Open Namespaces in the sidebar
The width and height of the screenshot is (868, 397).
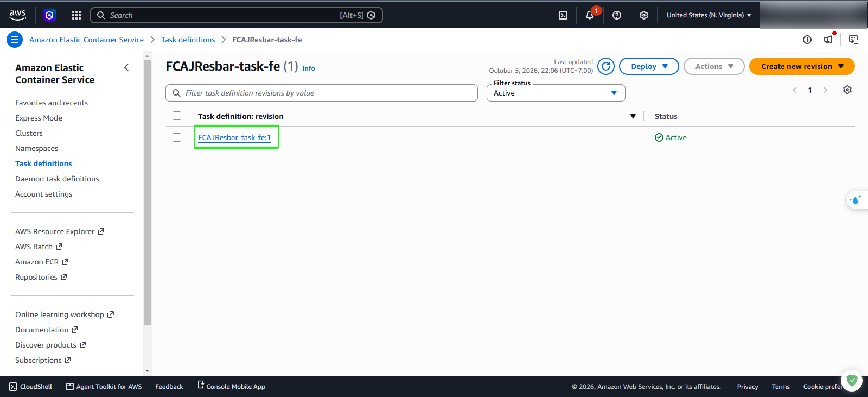(36, 148)
